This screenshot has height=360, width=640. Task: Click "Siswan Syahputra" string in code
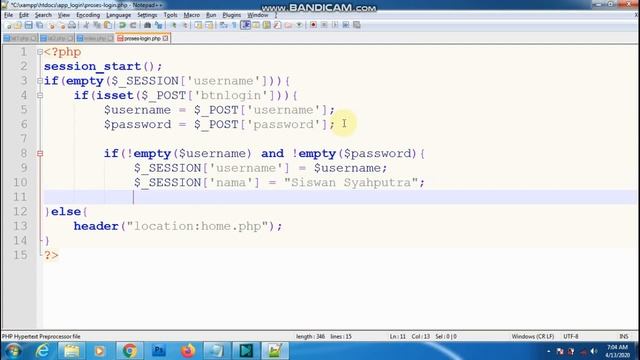pos(351,182)
